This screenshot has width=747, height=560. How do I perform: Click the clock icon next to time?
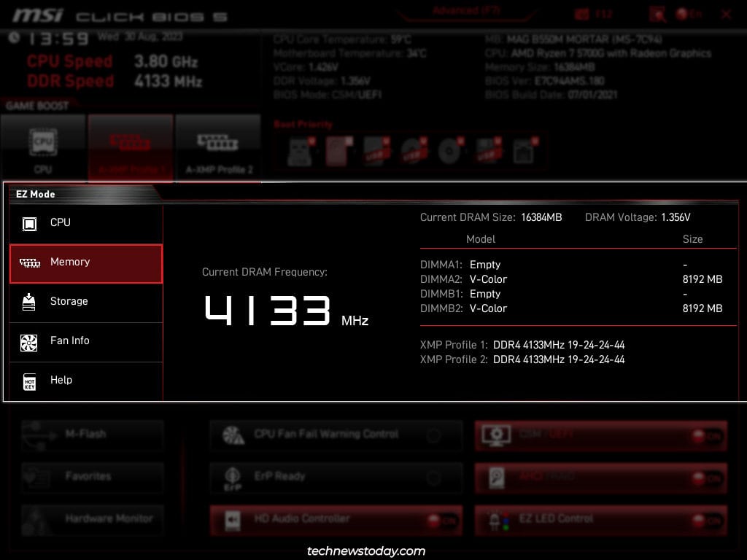[x=15, y=38]
